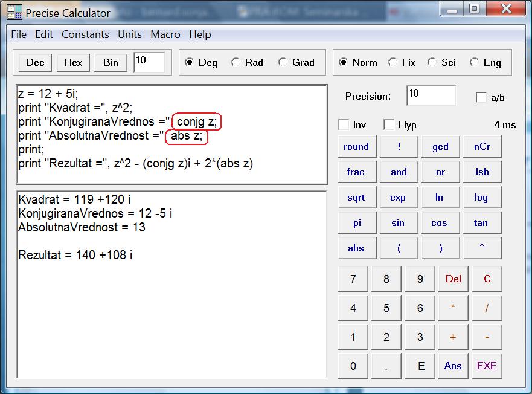532x394 pixels.
Task: Select the Fix display mode
Action: point(393,62)
